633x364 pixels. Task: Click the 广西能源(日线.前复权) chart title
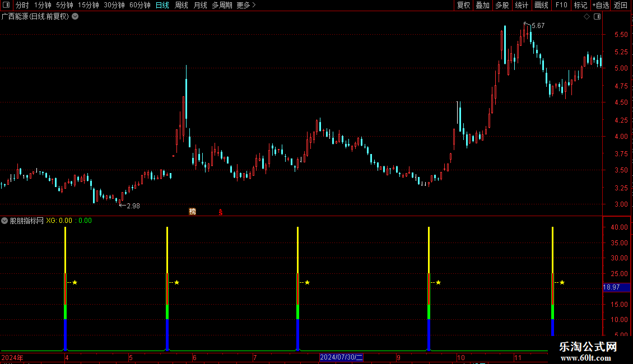tap(35, 17)
